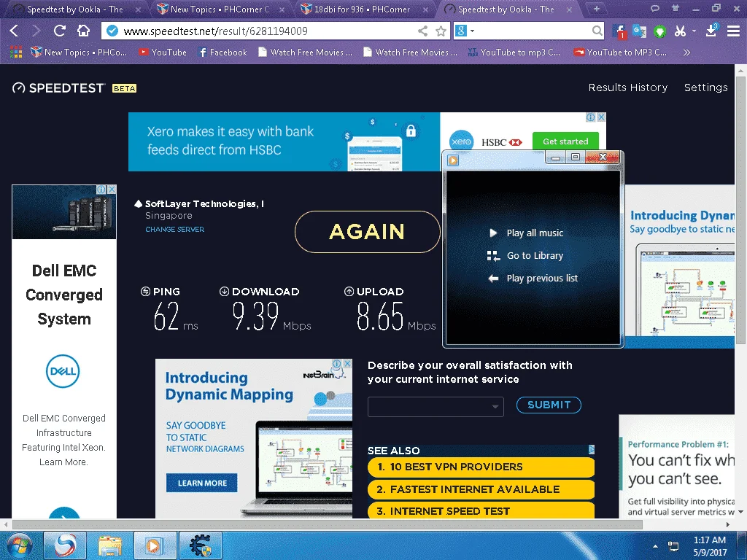The image size is (747, 560).
Task: Click the magnifier search icon in search box
Action: 597,31
